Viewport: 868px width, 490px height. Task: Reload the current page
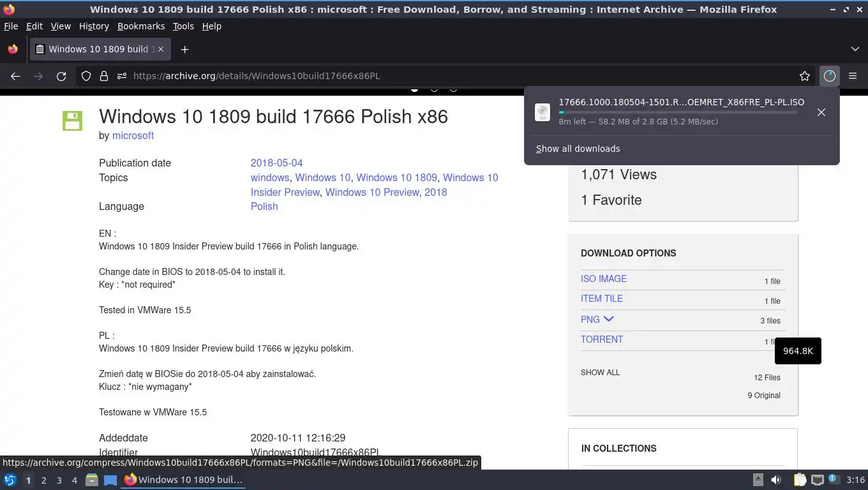tap(61, 76)
